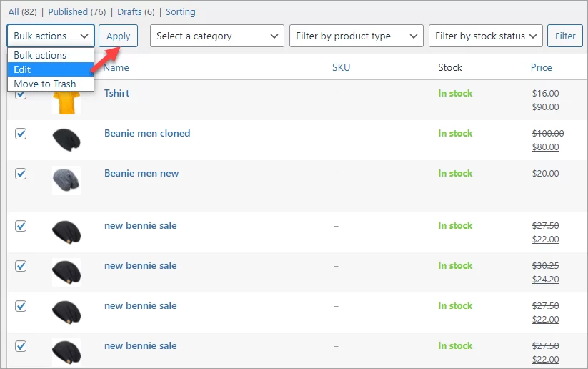Screen dimensions: 588x369
Task: Uncheck the Beanie men new checkbox
Action: (x=21, y=174)
